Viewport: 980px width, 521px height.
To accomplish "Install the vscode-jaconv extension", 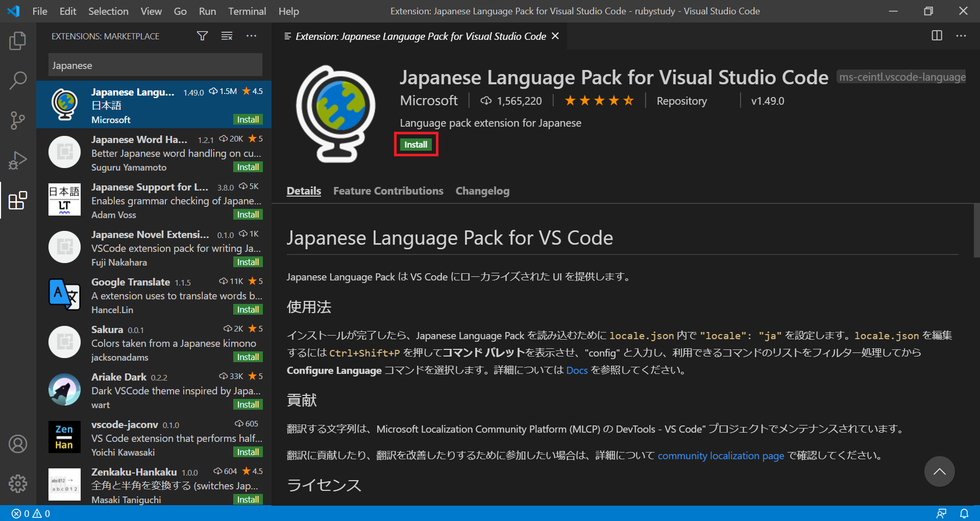I will 248,452.
